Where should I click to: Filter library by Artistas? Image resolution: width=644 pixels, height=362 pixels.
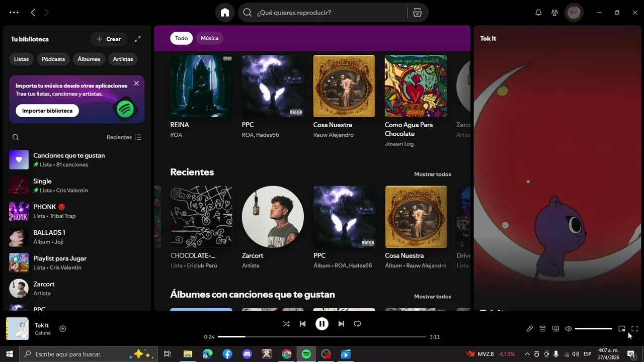click(x=123, y=59)
